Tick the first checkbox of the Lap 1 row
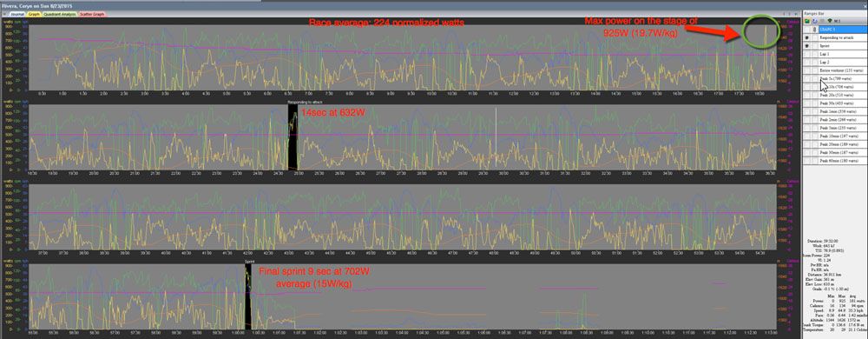Image resolution: width=868 pixels, height=339 pixels. (x=806, y=54)
